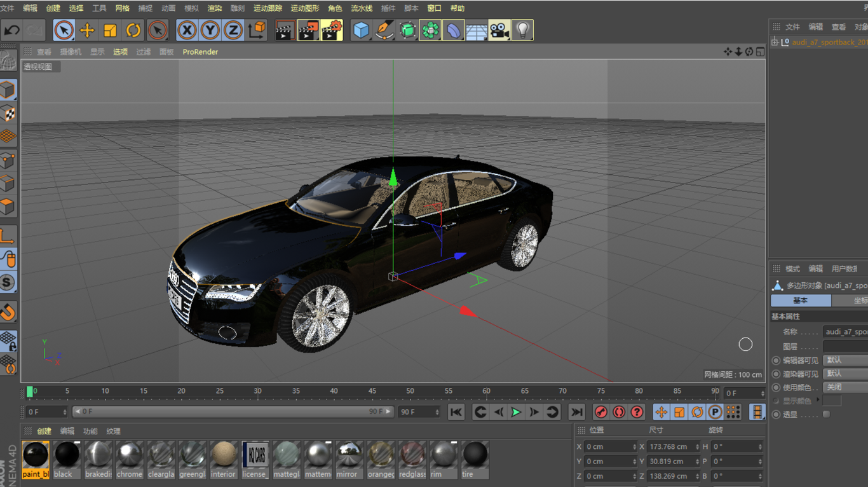The height and width of the screenshot is (487, 868).
Task: Open attribute manager 模式 menu
Action: click(792, 269)
